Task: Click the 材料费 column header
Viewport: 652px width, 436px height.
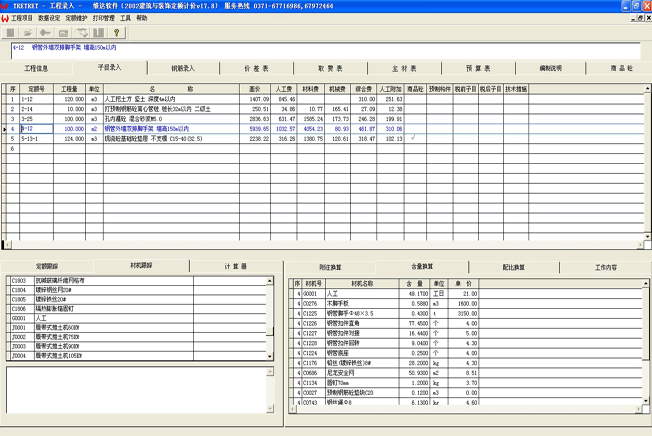Action: pyautogui.click(x=311, y=89)
